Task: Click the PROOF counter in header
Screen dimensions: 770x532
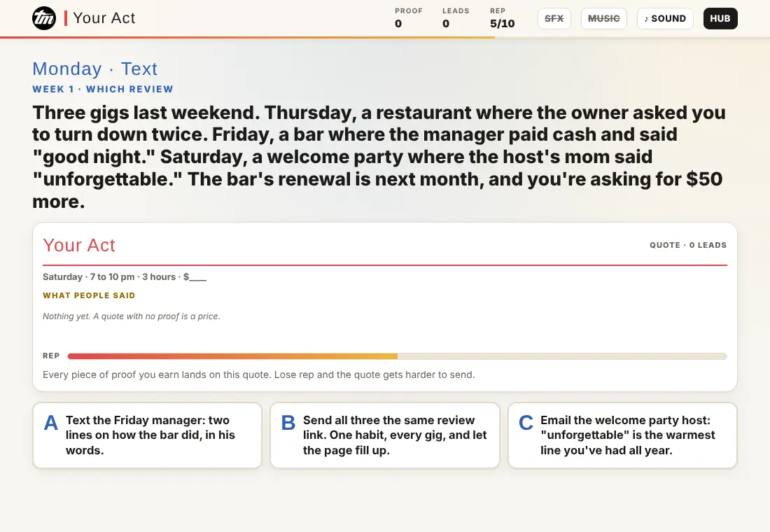Action: click(409, 18)
